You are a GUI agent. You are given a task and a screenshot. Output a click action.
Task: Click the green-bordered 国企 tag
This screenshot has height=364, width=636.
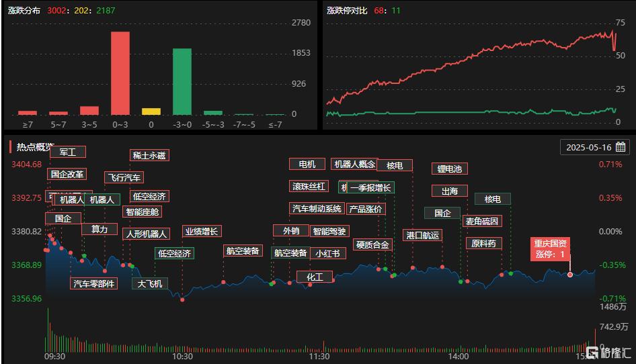442,213
